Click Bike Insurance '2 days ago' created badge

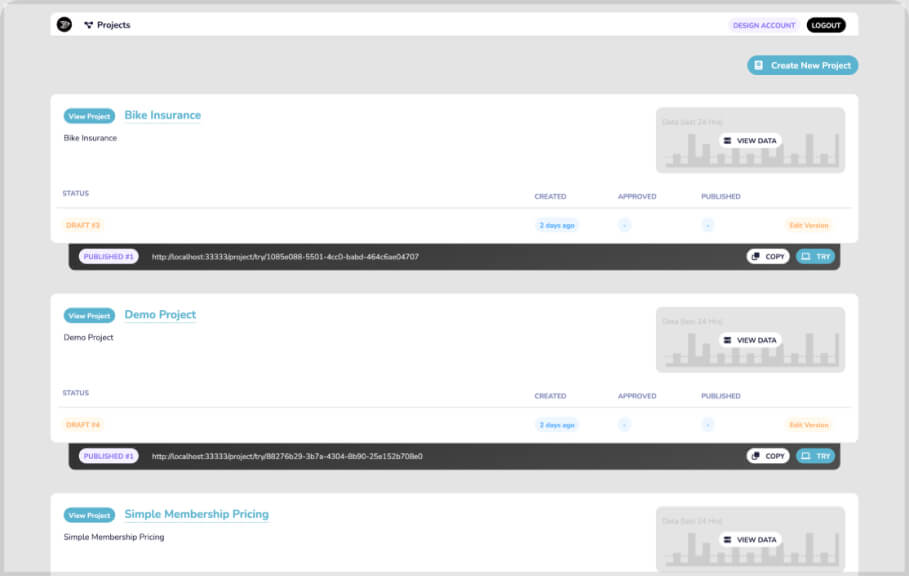[557, 225]
